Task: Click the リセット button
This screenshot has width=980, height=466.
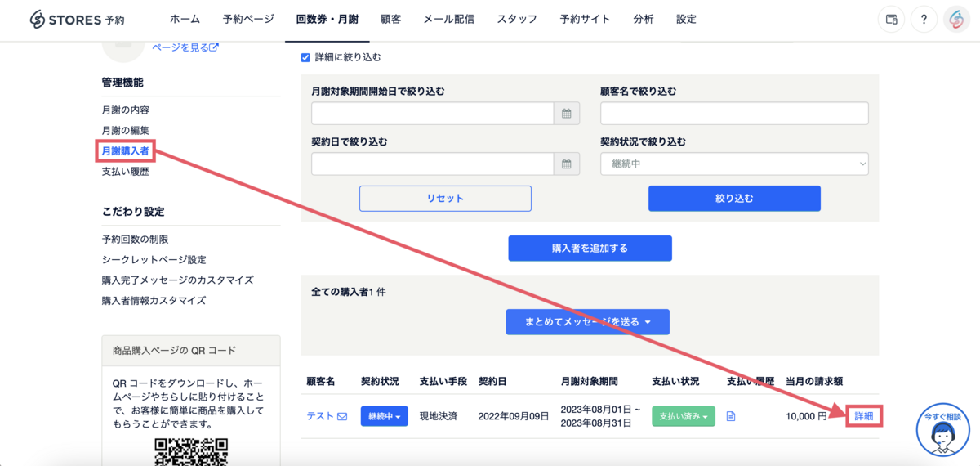Action: [445, 199]
